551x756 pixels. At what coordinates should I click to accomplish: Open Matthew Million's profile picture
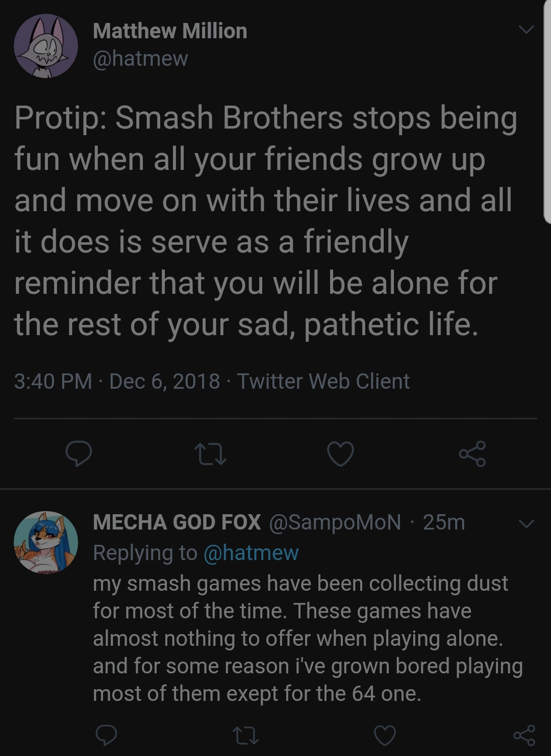tap(45, 46)
